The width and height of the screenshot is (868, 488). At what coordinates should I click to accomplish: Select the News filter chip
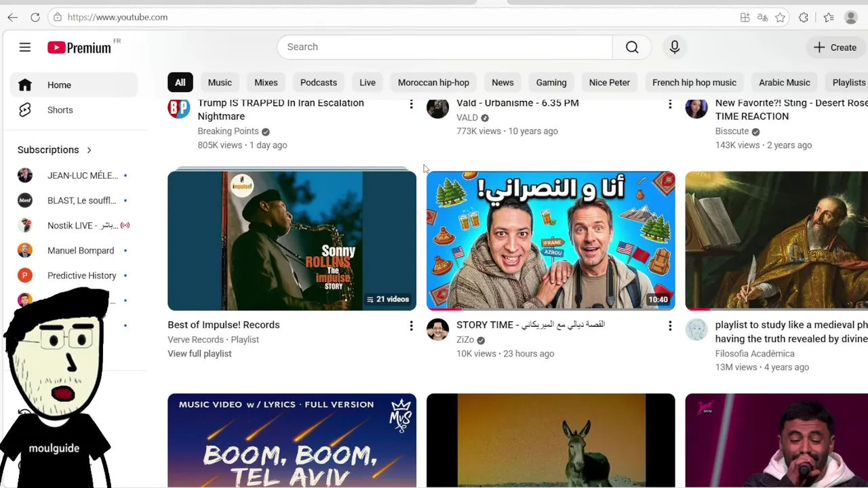(x=502, y=83)
